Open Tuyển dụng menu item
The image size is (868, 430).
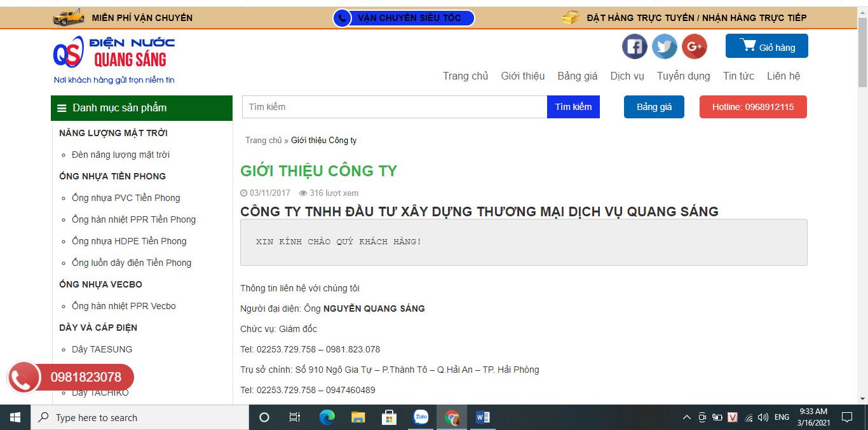[x=684, y=76]
